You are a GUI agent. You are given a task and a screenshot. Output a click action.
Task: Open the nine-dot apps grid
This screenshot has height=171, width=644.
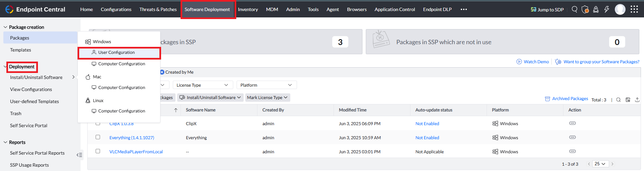(634, 9)
